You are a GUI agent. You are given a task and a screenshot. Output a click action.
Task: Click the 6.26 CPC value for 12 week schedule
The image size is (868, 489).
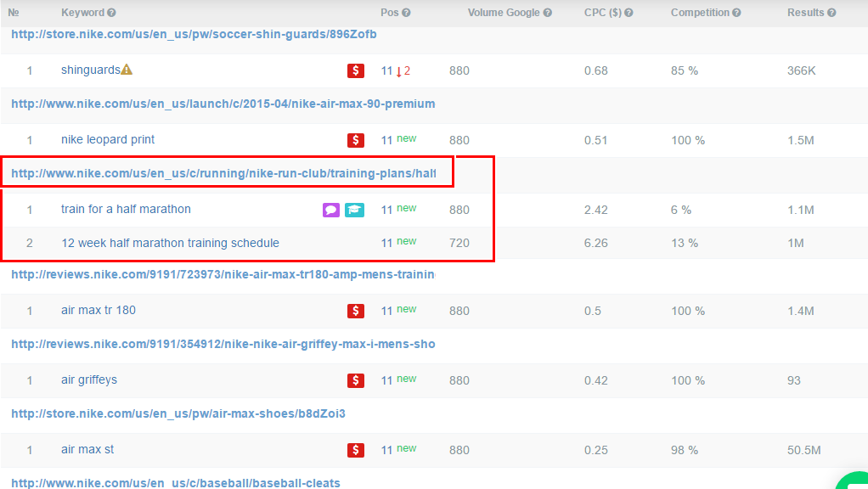pos(596,244)
